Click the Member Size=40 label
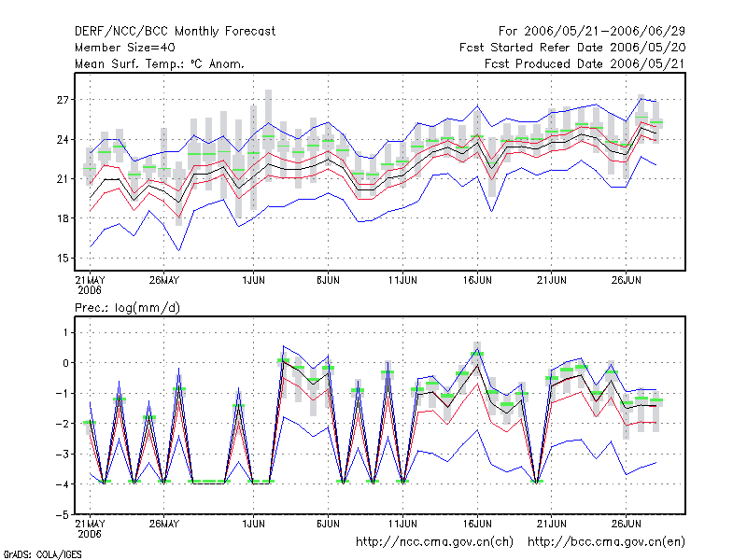 click(125, 48)
